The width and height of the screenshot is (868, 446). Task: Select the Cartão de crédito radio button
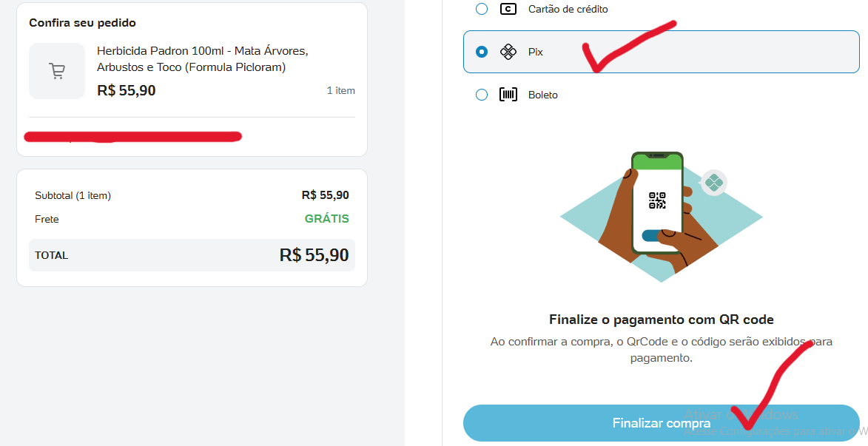[x=482, y=9]
